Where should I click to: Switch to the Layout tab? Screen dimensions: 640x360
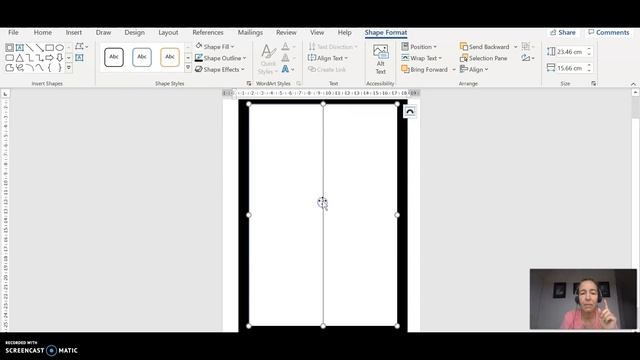[168, 32]
